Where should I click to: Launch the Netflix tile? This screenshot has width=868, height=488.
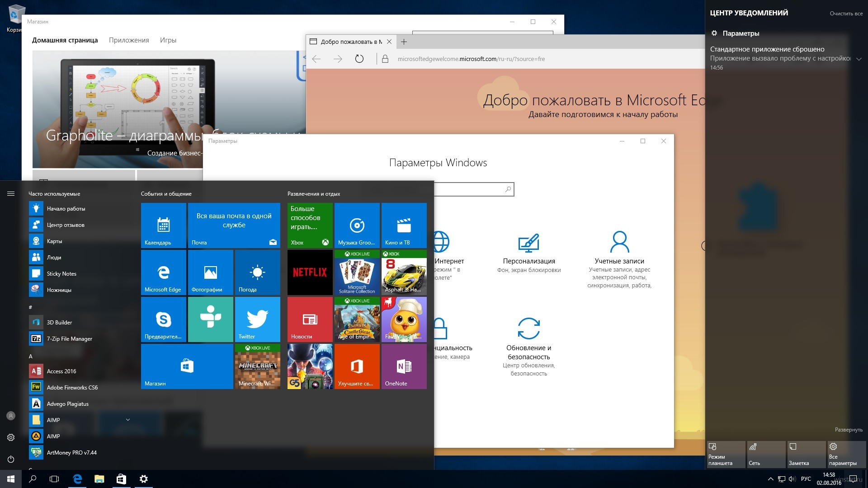[x=310, y=272]
